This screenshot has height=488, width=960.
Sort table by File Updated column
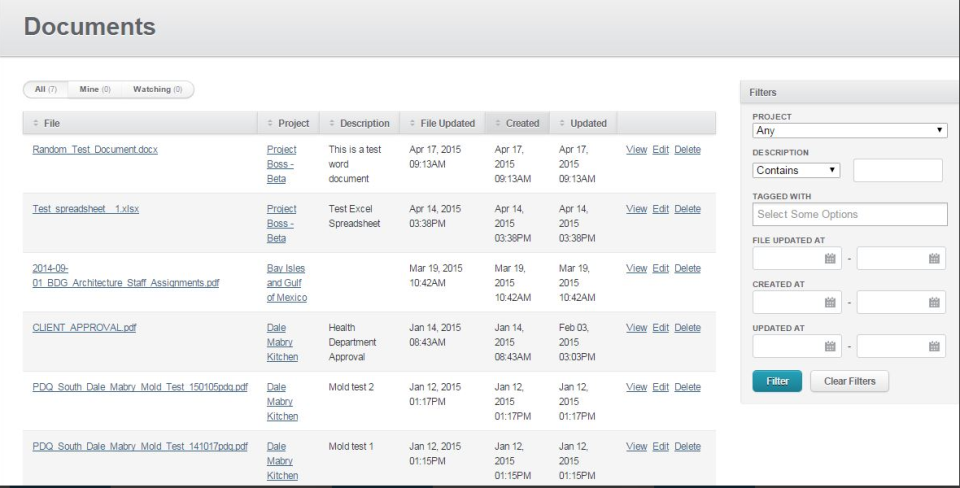(442, 123)
